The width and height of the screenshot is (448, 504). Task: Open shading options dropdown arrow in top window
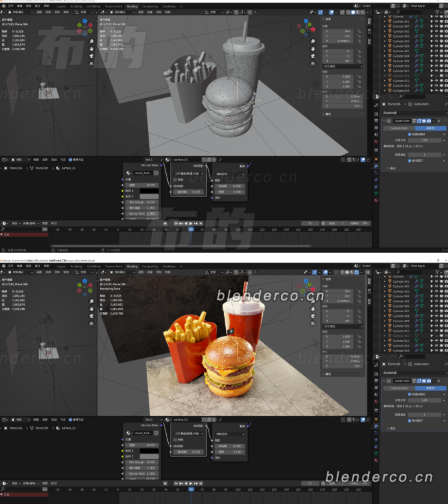[367, 12]
